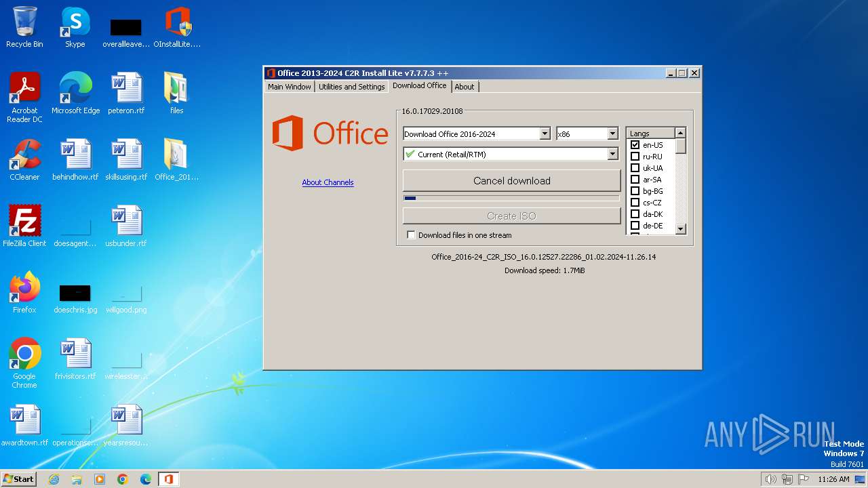Open Action Center flag in tray
This screenshot has height=488, width=868.
pos(804,479)
